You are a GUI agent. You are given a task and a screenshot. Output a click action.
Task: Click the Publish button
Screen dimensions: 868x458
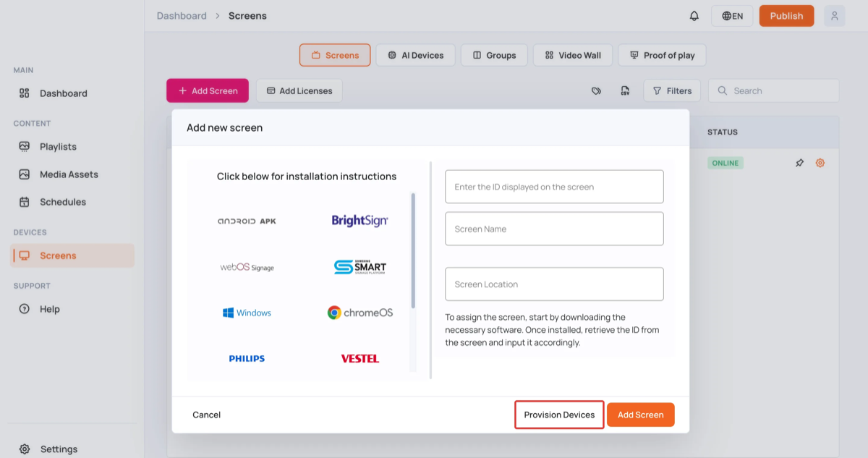(x=786, y=16)
